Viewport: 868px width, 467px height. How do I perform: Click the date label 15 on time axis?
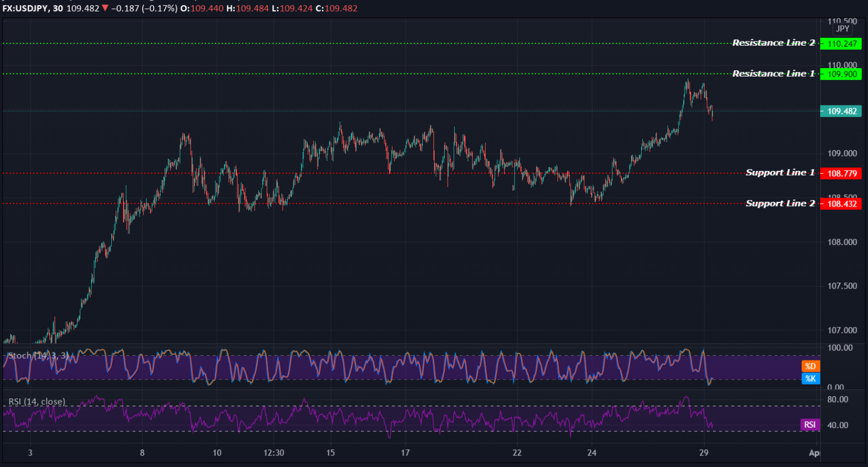pyautogui.click(x=331, y=453)
